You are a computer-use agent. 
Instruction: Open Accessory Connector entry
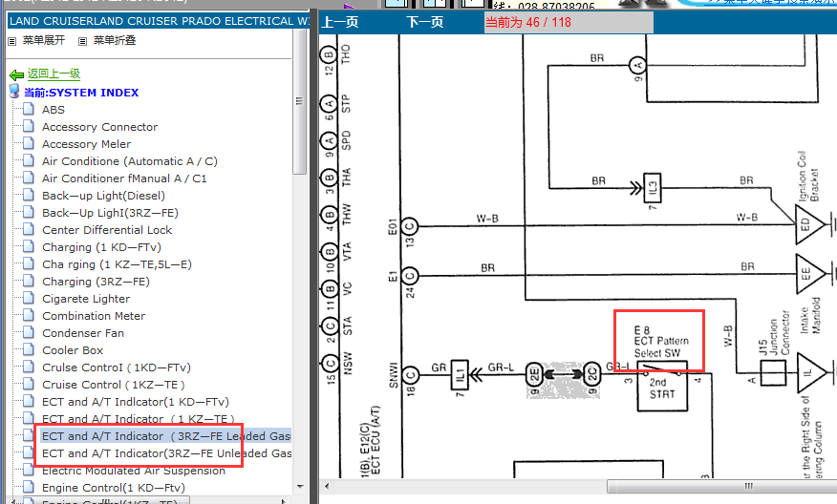tap(99, 127)
